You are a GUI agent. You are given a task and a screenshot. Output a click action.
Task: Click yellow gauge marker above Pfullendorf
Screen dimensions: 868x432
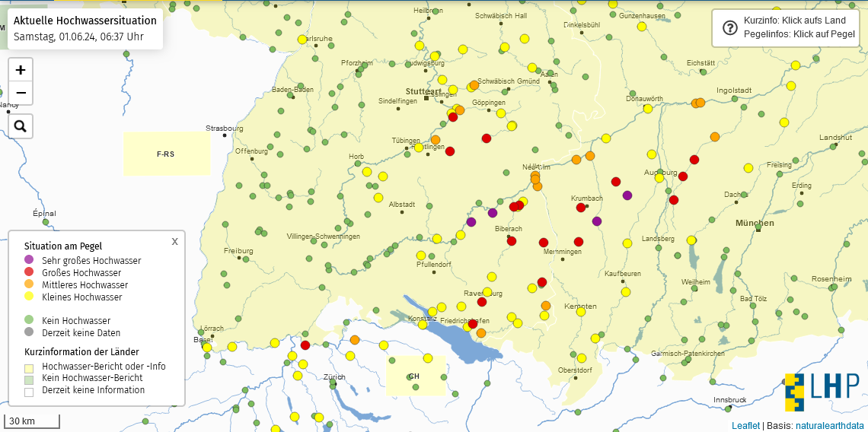tap(421, 255)
